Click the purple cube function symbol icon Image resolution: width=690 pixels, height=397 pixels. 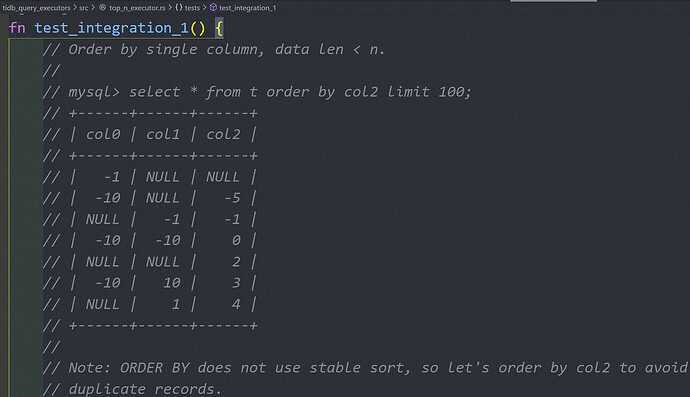coord(213,7)
